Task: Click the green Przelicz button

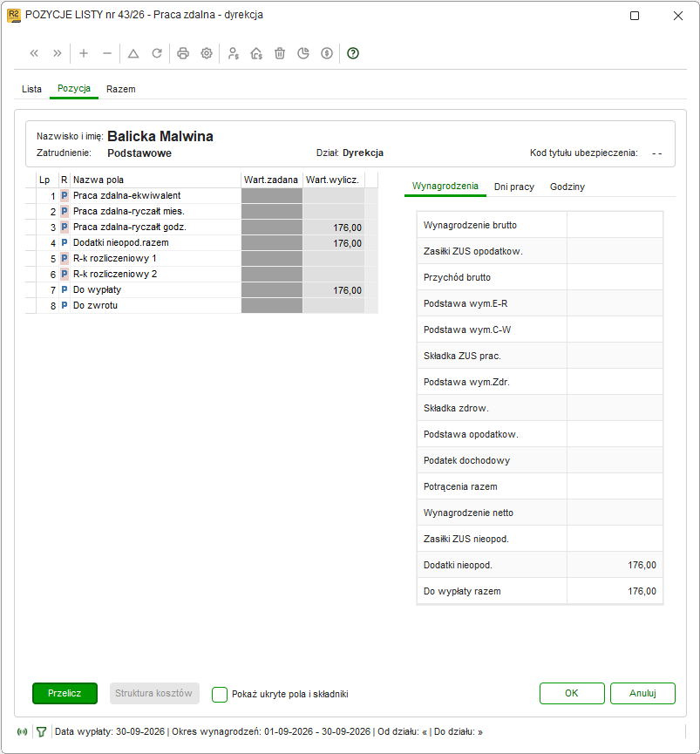Action: click(x=65, y=693)
